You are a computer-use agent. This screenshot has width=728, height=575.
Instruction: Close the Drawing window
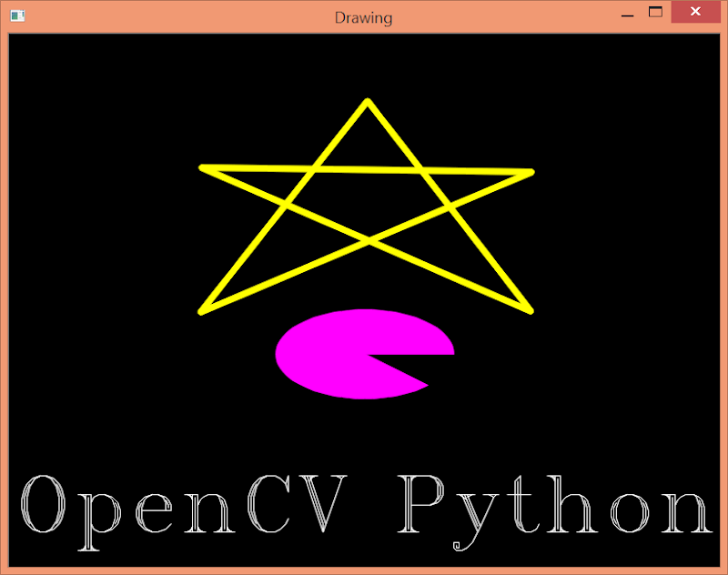pos(693,12)
